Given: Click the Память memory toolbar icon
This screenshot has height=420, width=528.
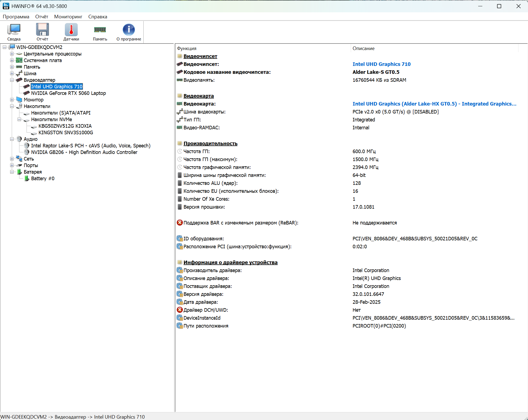Looking at the screenshot, I should coord(100,32).
